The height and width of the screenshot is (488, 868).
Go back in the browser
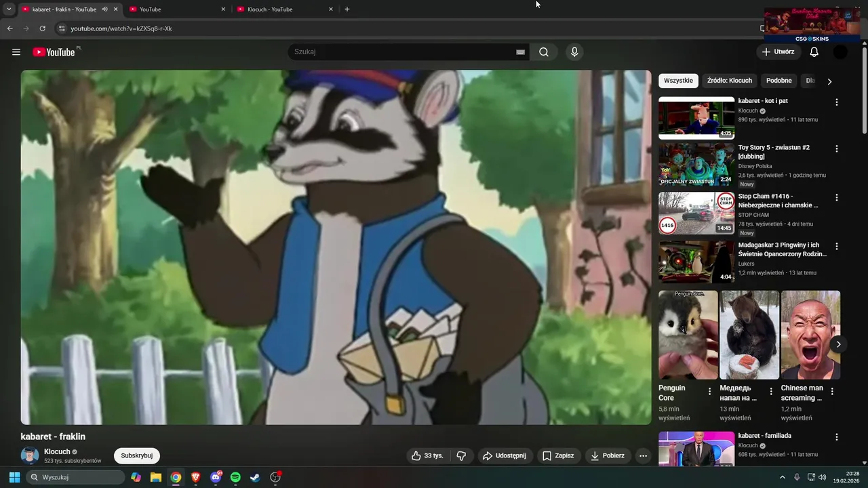(x=9, y=28)
